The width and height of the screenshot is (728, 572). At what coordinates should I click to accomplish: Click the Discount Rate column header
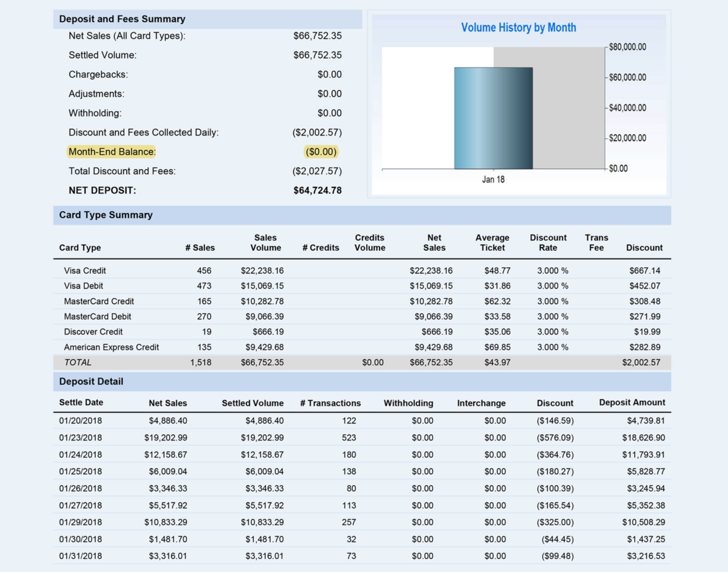(x=548, y=243)
